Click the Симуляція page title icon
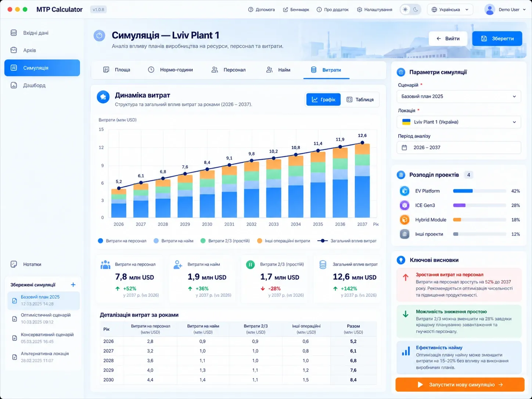532x399 pixels. [99, 36]
